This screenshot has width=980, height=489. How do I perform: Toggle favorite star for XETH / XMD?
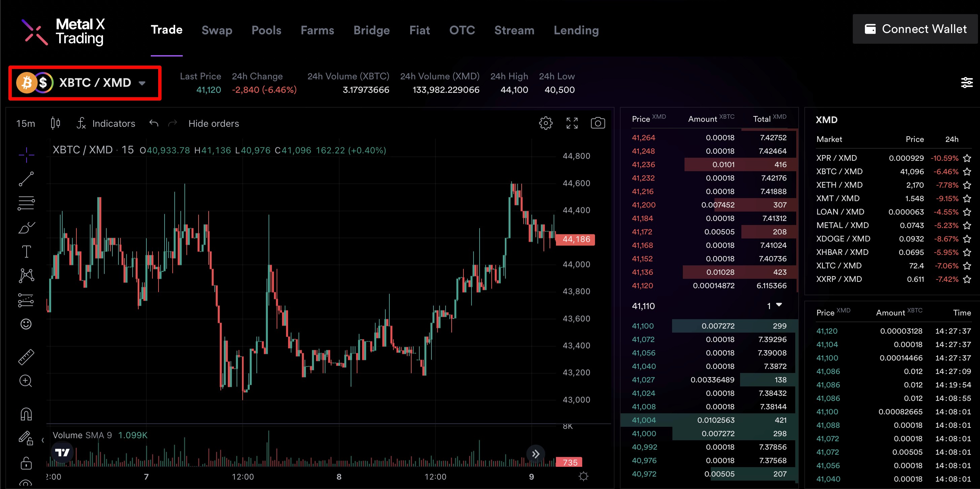coord(967,185)
